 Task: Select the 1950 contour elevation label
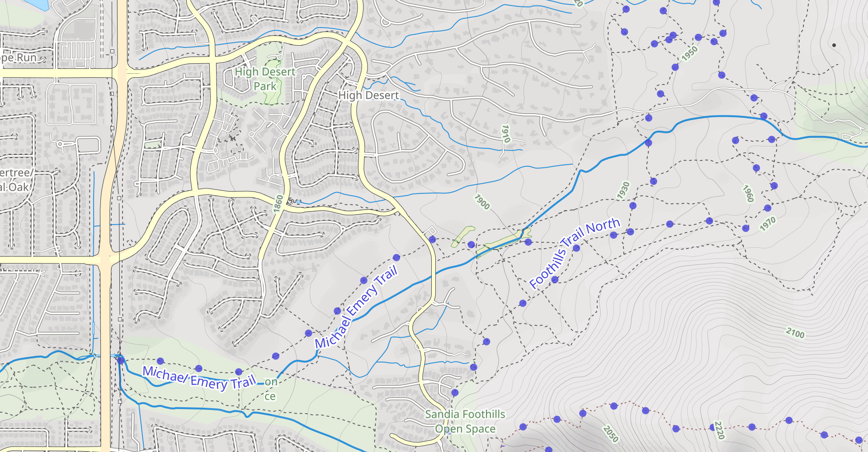(690, 54)
